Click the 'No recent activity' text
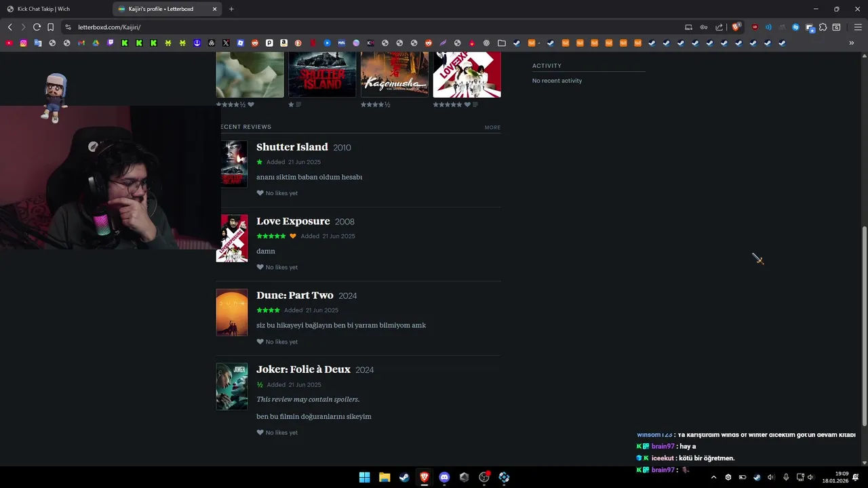The image size is (868, 488). 557,81
